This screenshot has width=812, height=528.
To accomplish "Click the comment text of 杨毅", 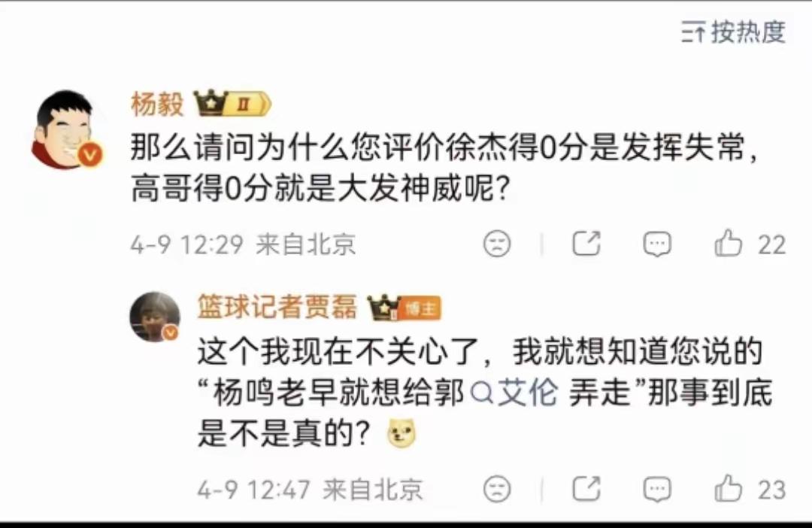I will (444, 168).
